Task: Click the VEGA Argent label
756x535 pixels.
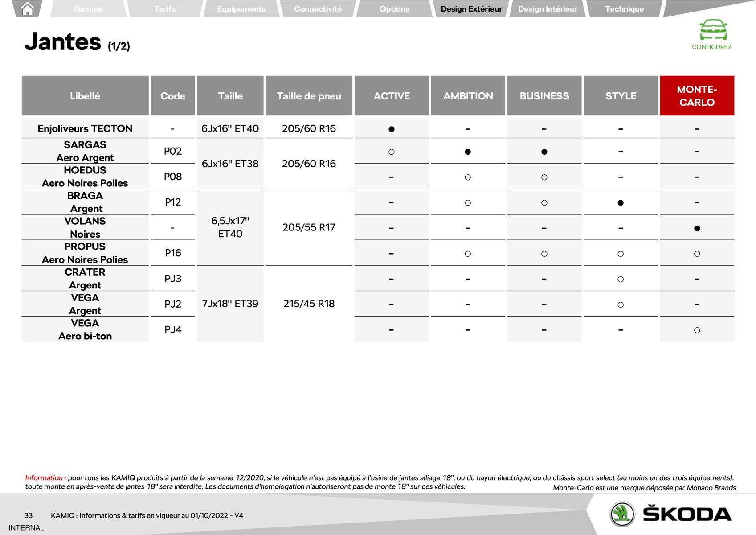Action: click(x=85, y=304)
